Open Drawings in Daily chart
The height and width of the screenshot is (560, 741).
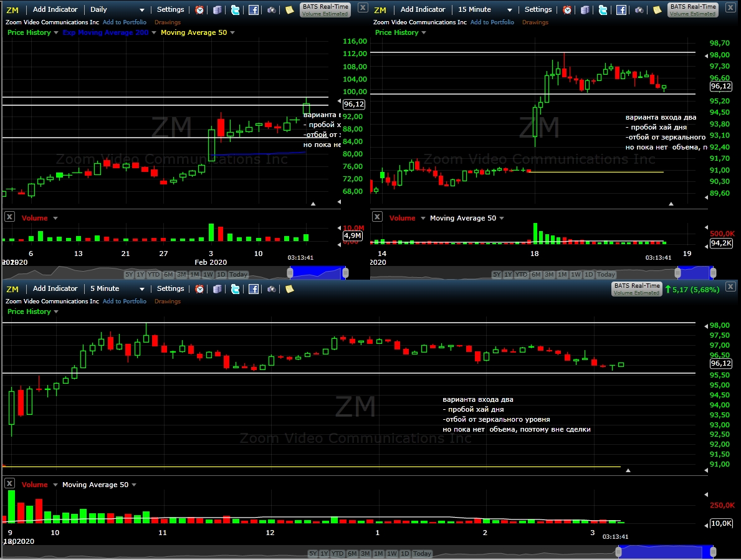point(167,22)
